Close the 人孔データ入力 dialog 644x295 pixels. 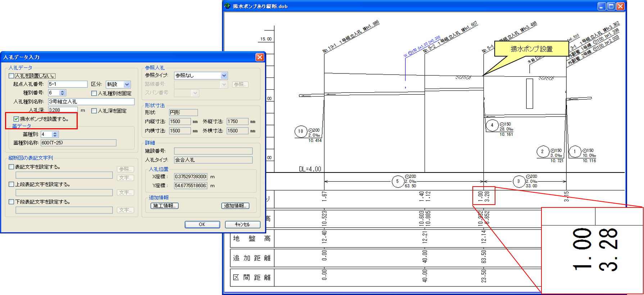click(259, 57)
